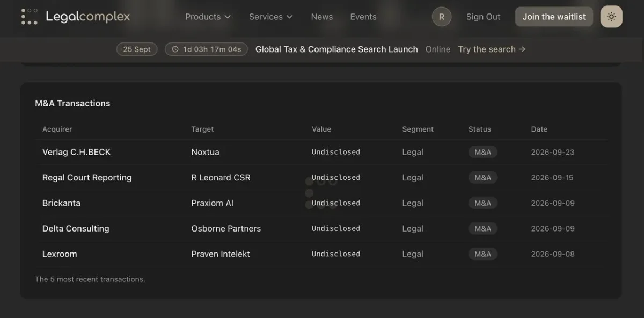Click the Legalcomplex dots logo icon

29,17
